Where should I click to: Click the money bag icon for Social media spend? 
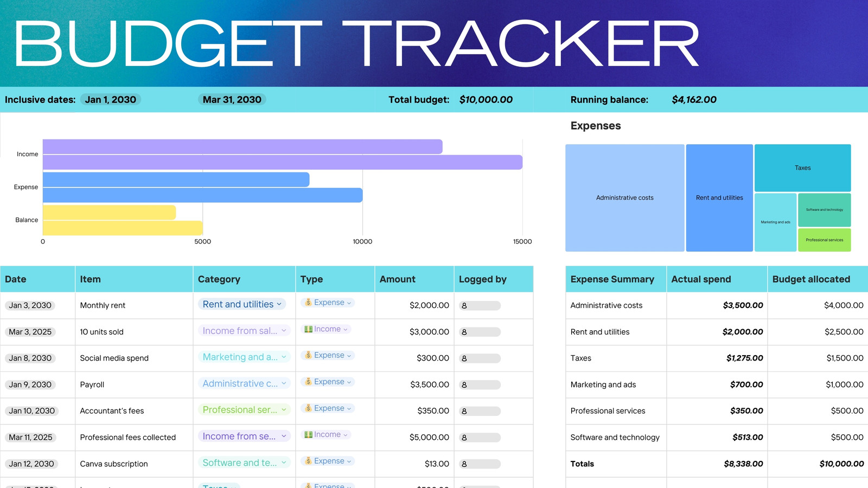click(308, 355)
